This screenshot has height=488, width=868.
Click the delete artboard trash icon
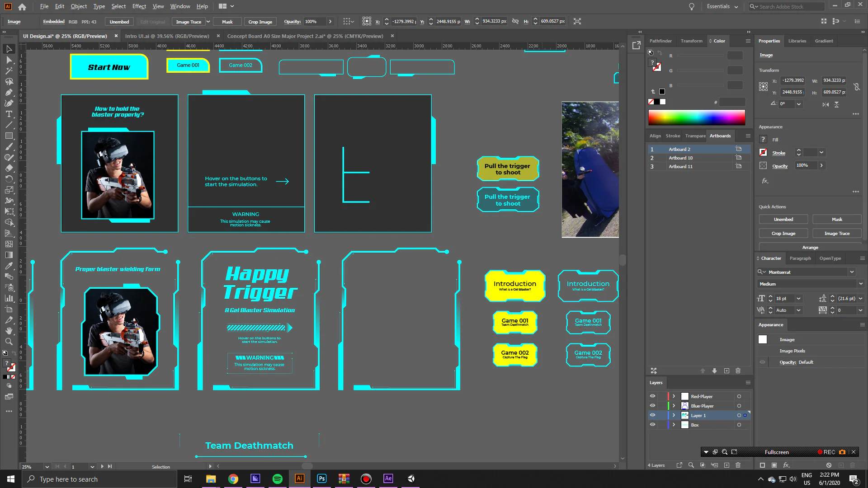click(738, 371)
